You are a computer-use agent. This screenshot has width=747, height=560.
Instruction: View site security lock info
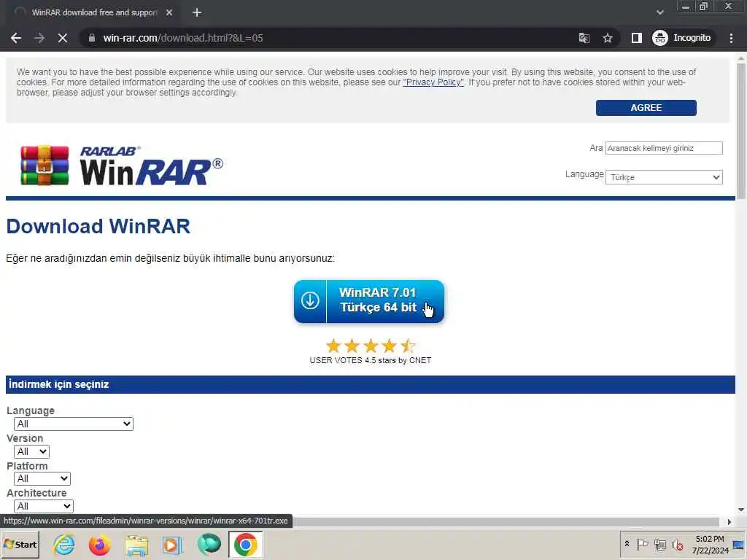pyautogui.click(x=92, y=38)
